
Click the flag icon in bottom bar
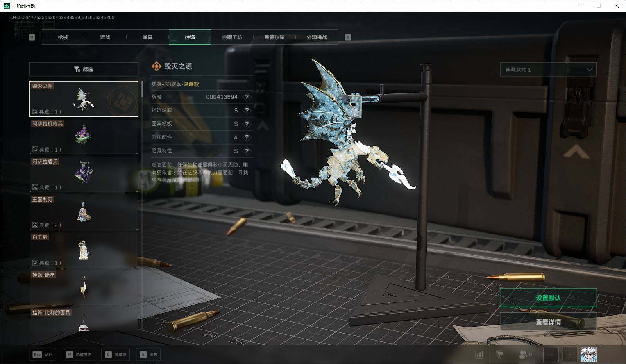[500, 355]
